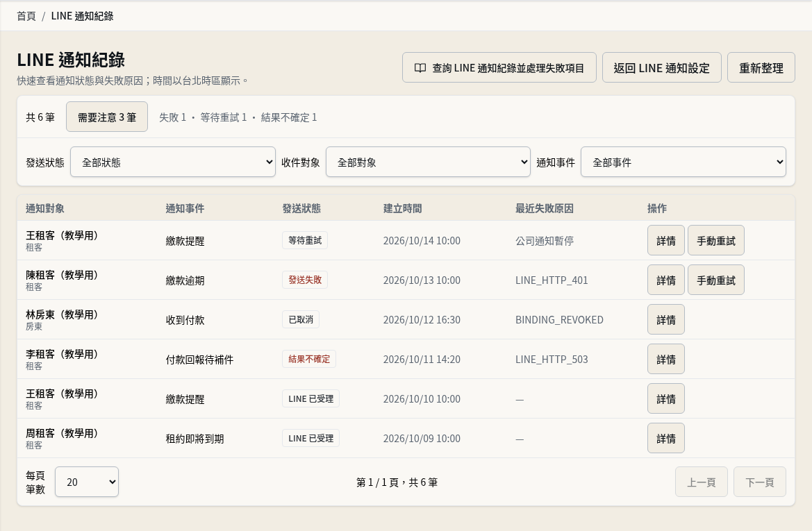The height and width of the screenshot is (531, 812).
Task: Open the 通知事件 dropdown showing 全部事件
Action: pos(683,162)
